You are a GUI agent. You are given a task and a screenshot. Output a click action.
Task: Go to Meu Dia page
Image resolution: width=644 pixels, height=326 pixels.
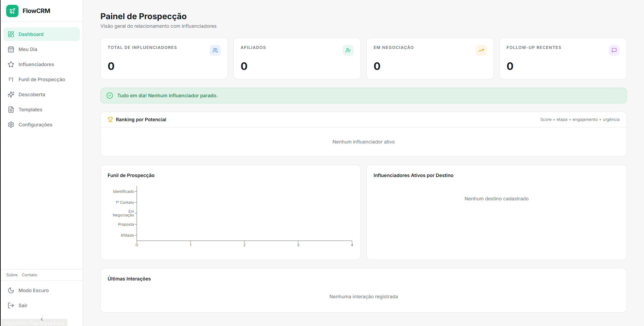click(41, 49)
